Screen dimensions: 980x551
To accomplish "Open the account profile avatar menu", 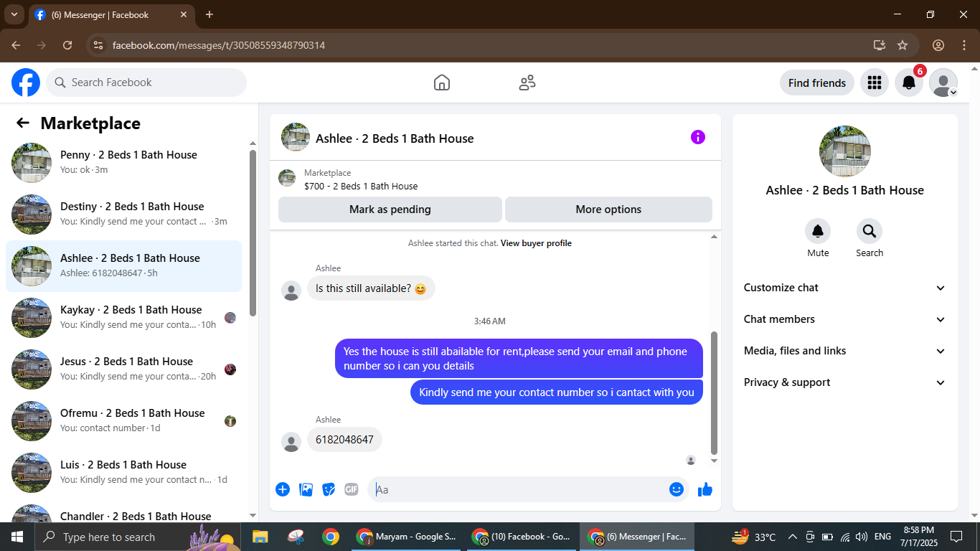I will tap(943, 83).
